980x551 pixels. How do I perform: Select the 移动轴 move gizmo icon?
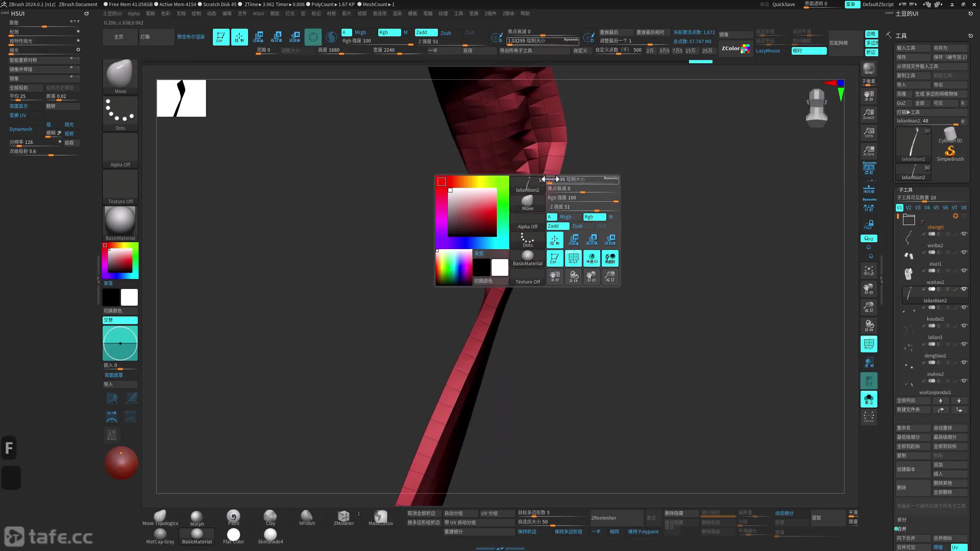click(258, 37)
